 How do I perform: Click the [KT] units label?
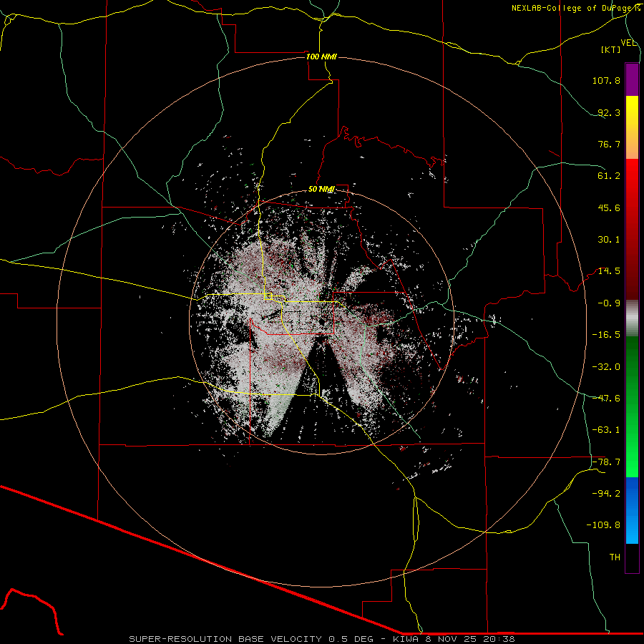point(610,49)
